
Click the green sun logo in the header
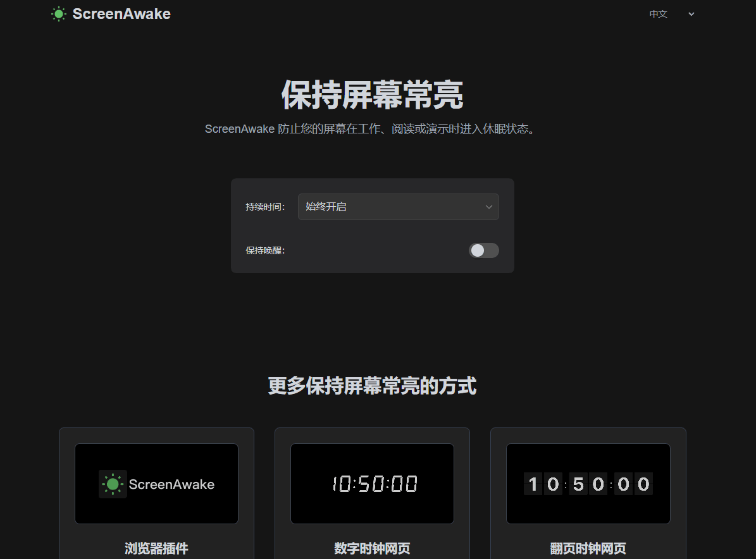(x=59, y=14)
